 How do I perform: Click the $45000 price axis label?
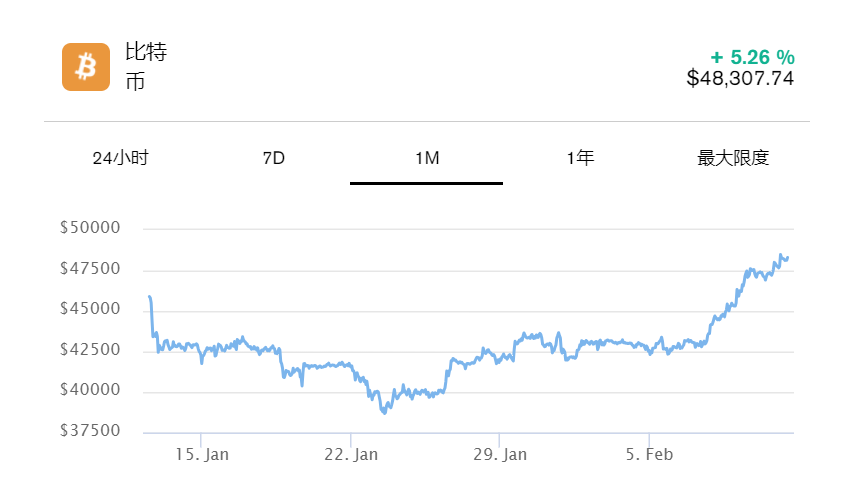(x=90, y=309)
